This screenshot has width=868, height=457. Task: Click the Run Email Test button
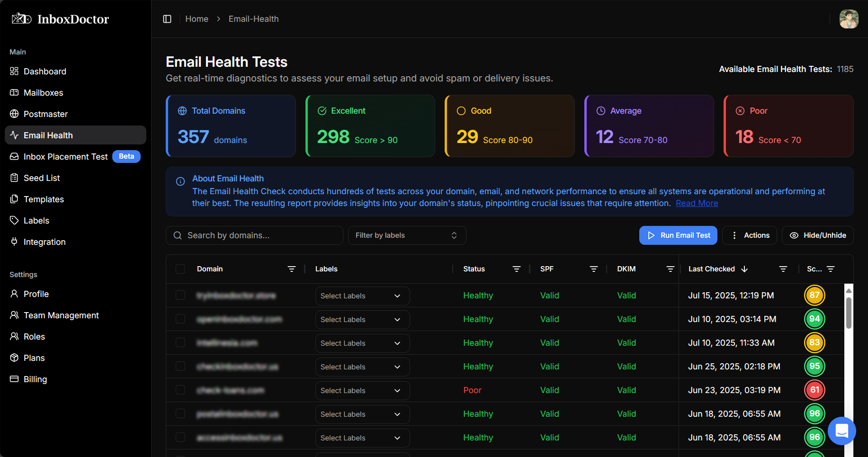pos(678,235)
